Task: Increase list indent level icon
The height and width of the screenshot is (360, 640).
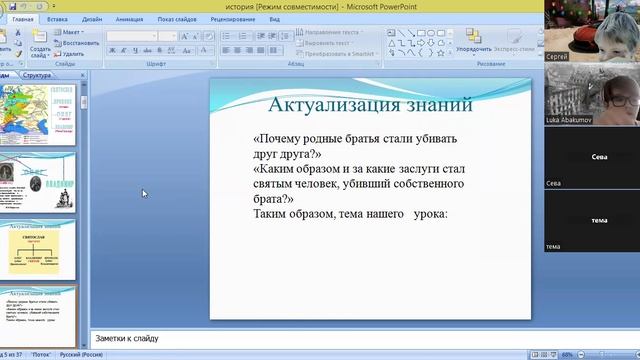Action: pyautogui.click(x=272, y=36)
